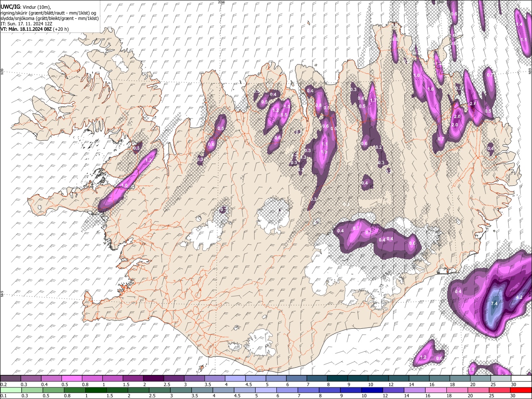Pick the red swatch above 30 in lower legend
The width and height of the screenshot is (532, 399).
[x=521, y=390]
